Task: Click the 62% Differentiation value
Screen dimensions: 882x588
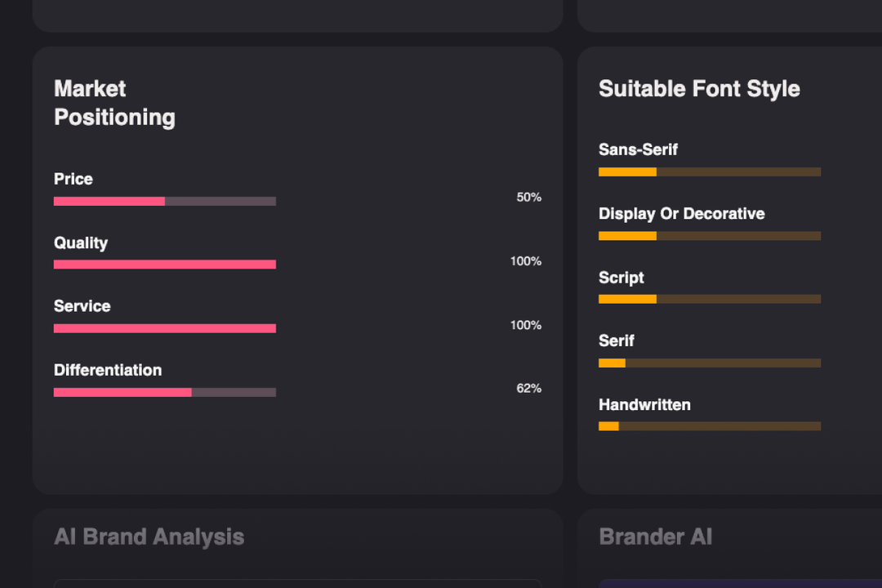Action: 528,388
